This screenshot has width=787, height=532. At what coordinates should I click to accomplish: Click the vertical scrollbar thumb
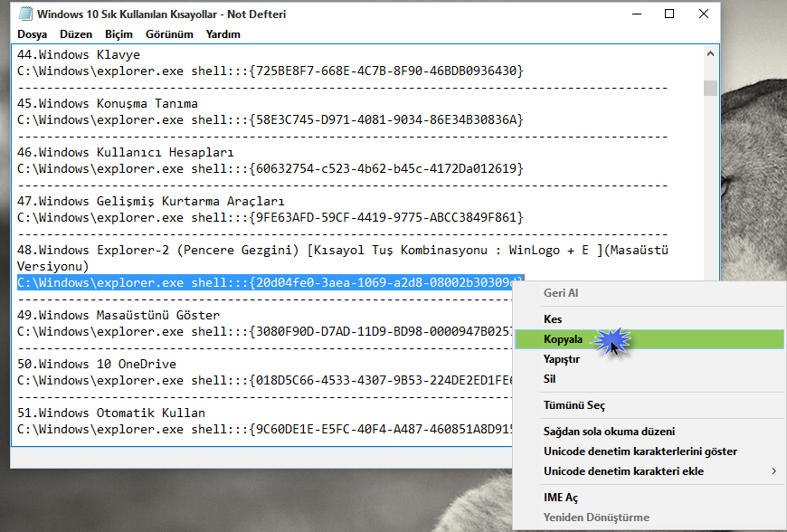pyautogui.click(x=710, y=88)
